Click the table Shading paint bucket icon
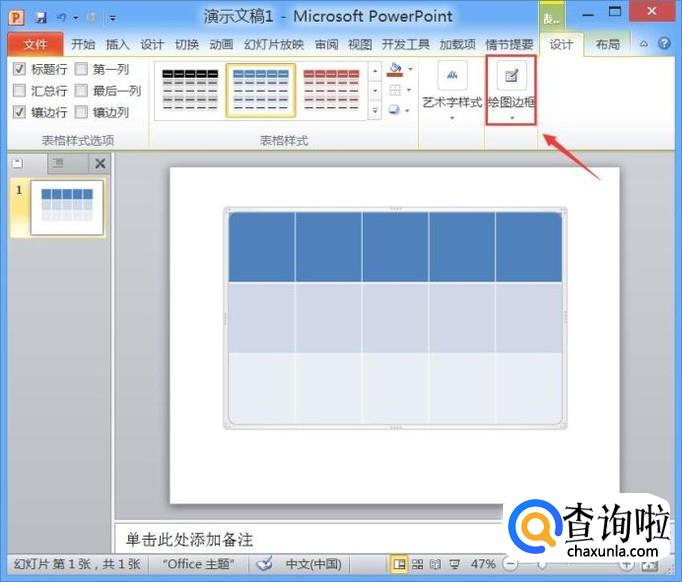Screen dimensions: 682x582 tap(395, 70)
